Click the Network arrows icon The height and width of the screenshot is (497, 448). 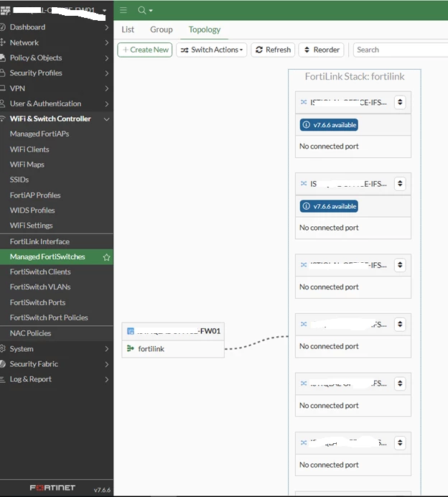(x=3, y=42)
